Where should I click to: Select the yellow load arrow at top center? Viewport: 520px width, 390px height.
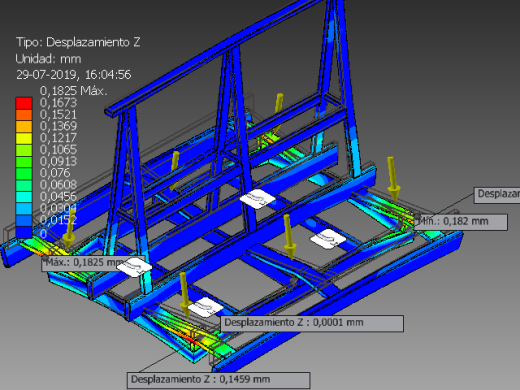coord(278,112)
